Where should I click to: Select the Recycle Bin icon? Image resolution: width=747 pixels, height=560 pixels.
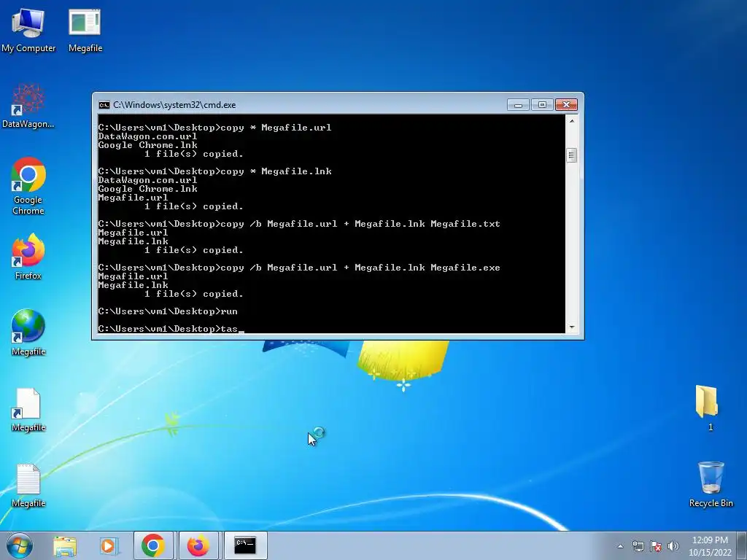coord(711,484)
